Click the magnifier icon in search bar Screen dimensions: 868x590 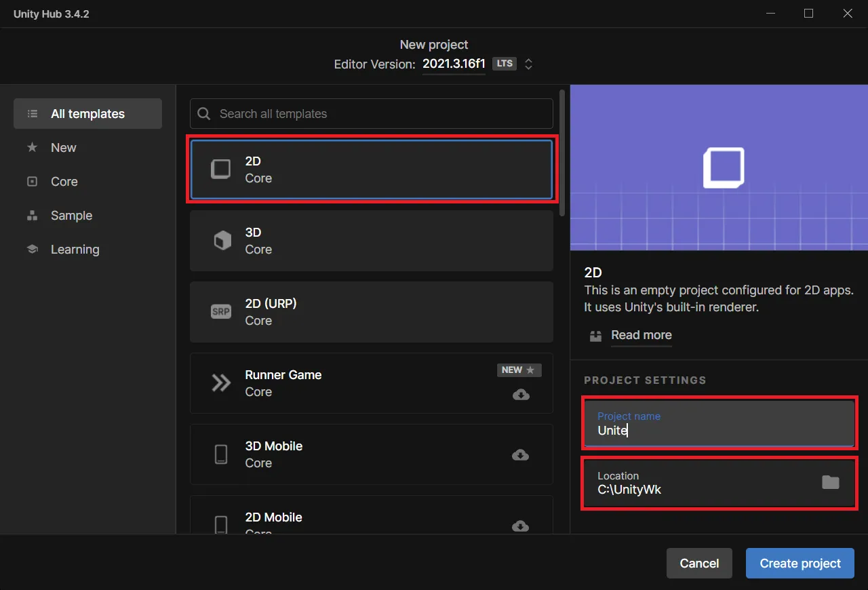[204, 114]
